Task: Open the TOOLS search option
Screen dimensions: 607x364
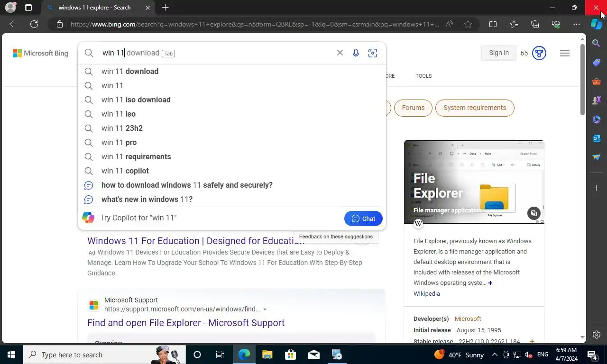Action: [x=423, y=76]
